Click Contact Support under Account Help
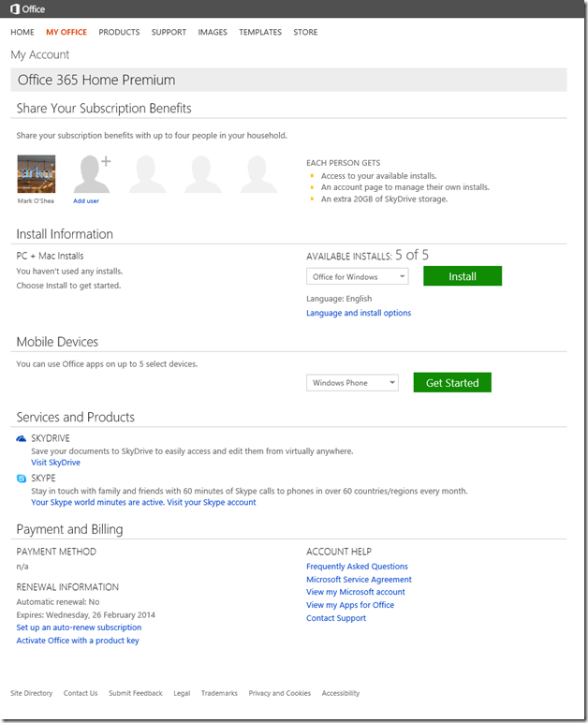 [x=336, y=618]
